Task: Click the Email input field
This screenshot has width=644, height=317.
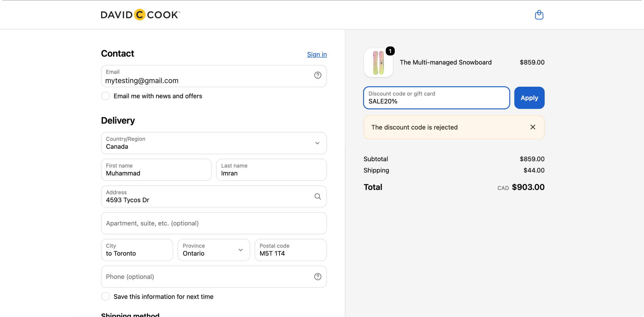Action: point(214,76)
